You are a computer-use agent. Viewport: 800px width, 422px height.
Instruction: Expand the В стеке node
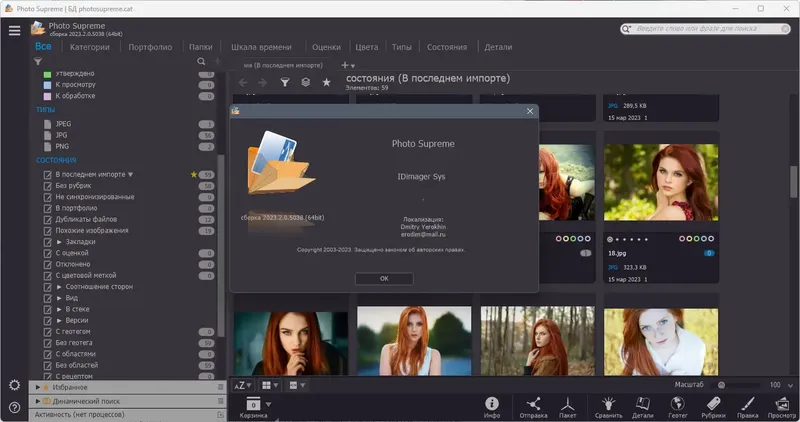point(59,309)
